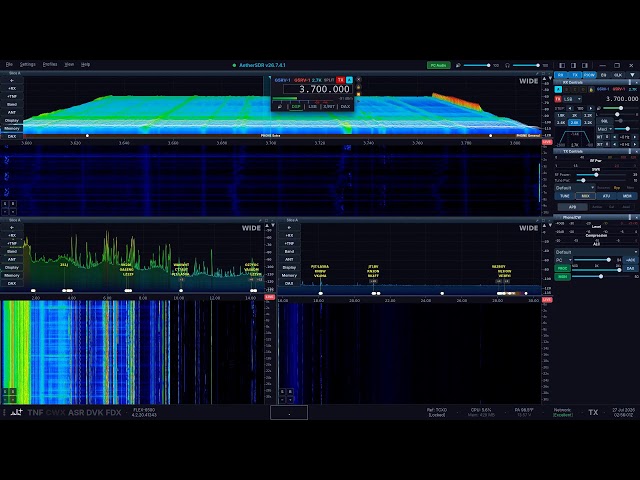This screenshot has height=480, width=640.
Task: Toggle TNF in the status bar
Action: [35, 413]
